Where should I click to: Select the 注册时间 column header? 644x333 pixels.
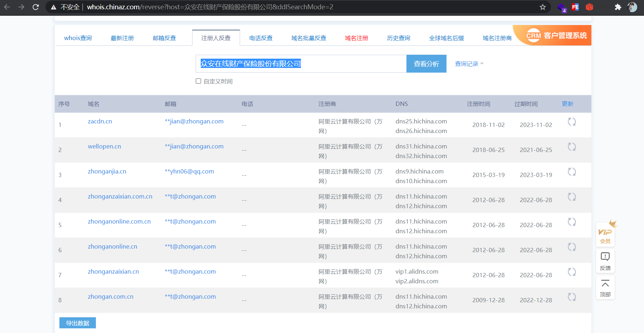pyautogui.click(x=479, y=104)
